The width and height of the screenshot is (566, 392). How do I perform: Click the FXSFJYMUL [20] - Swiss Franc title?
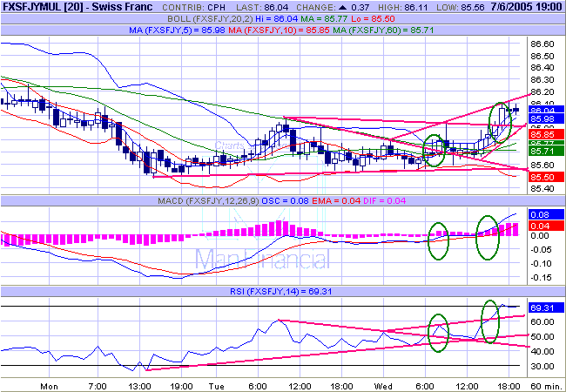pyautogui.click(x=77, y=6)
